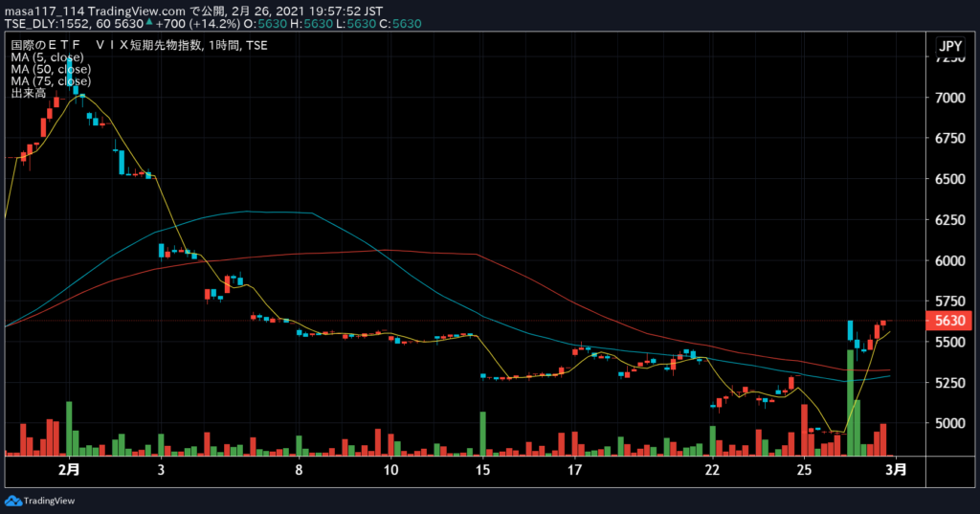Click the 2月 date label on time axis
The width and height of the screenshot is (980, 514).
point(69,469)
